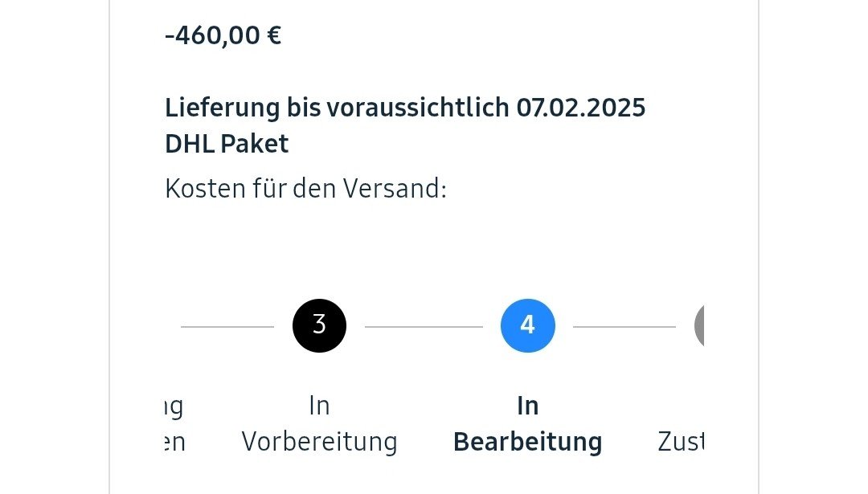This screenshot has height=494, width=868.
Task: Click the progress line left of step 3
Action: [227, 327]
